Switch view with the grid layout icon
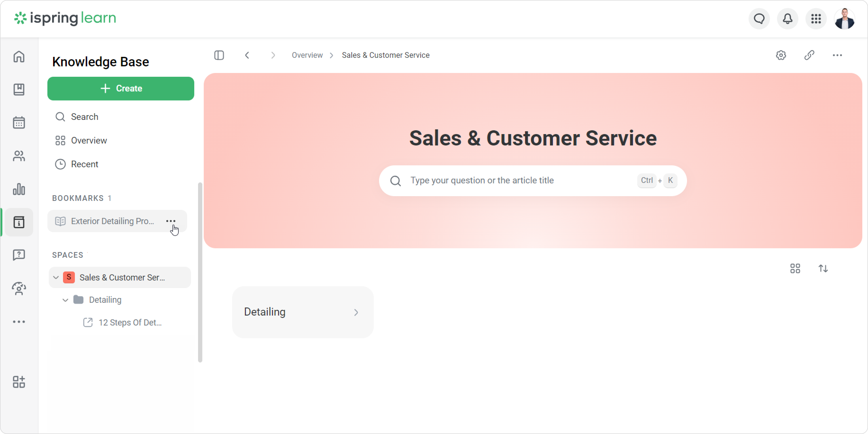Screen dimensions: 868x434 click(x=795, y=269)
